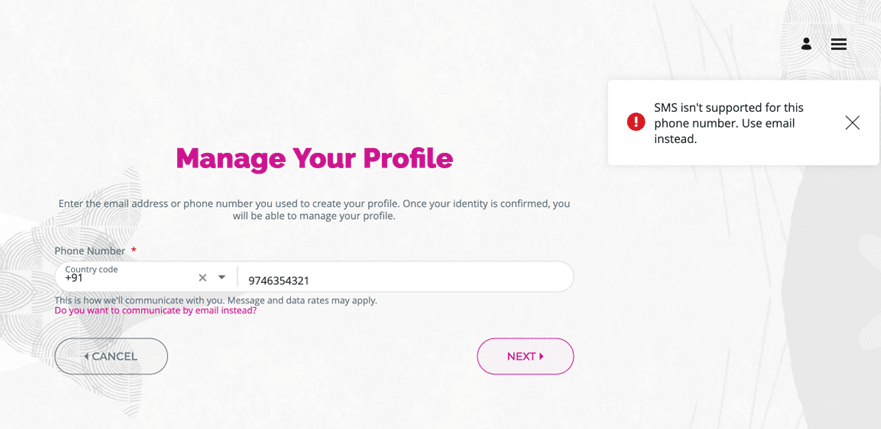Click the Phone Number field label

[x=90, y=251]
